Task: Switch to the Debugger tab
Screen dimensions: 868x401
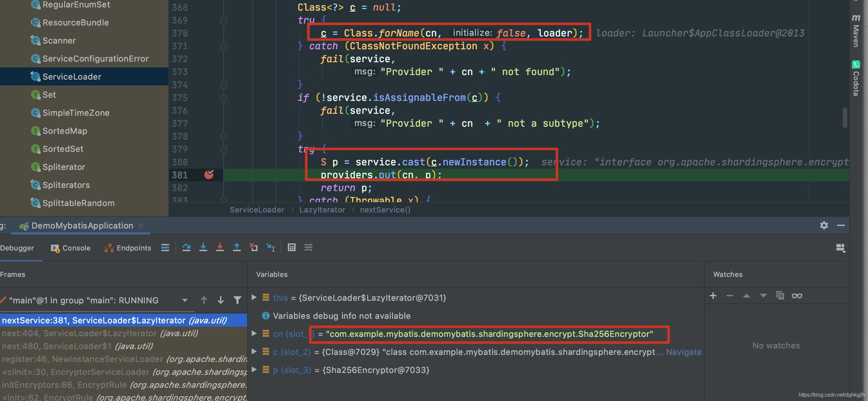Action: point(17,248)
